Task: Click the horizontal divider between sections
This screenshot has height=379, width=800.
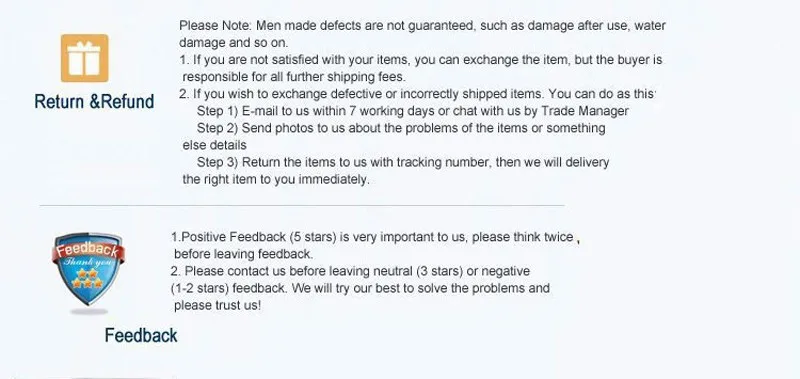Action: [302, 206]
